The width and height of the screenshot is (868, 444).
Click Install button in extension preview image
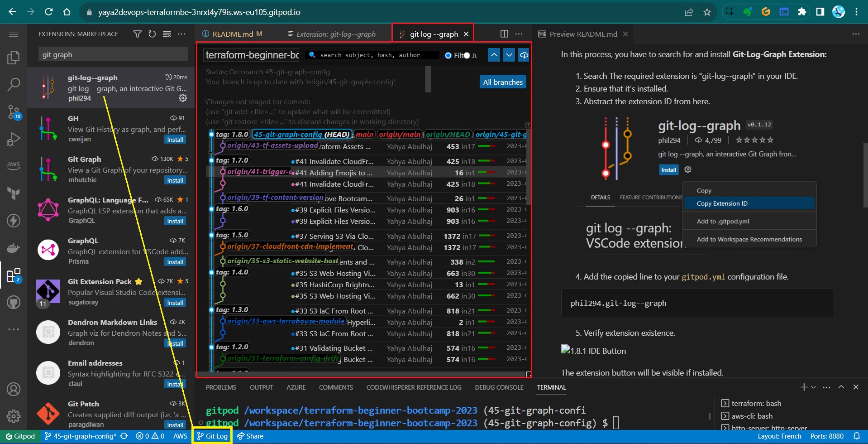coord(669,169)
